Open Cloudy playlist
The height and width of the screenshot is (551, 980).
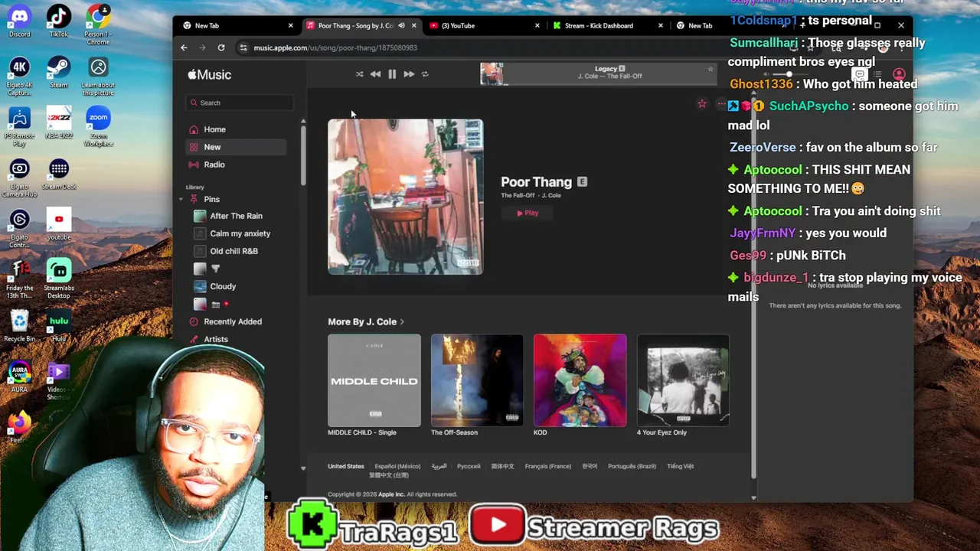pyautogui.click(x=223, y=286)
